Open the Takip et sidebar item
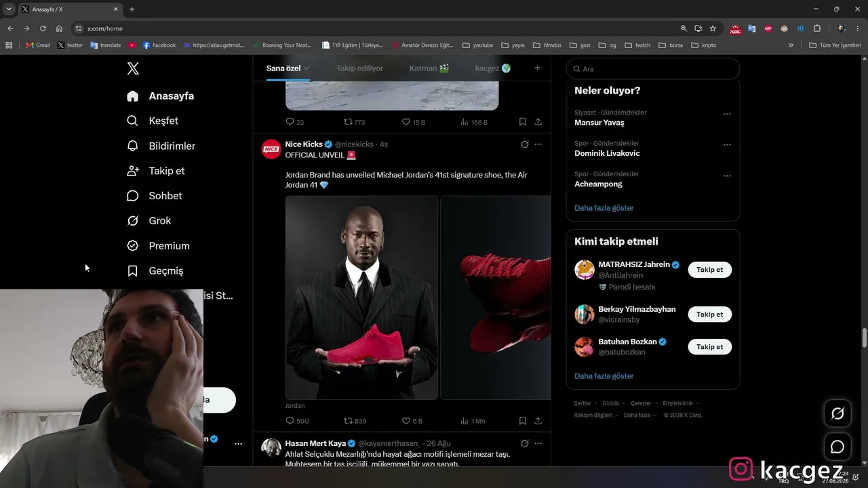Image resolution: width=868 pixels, height=488 pixels. point(155,171)
